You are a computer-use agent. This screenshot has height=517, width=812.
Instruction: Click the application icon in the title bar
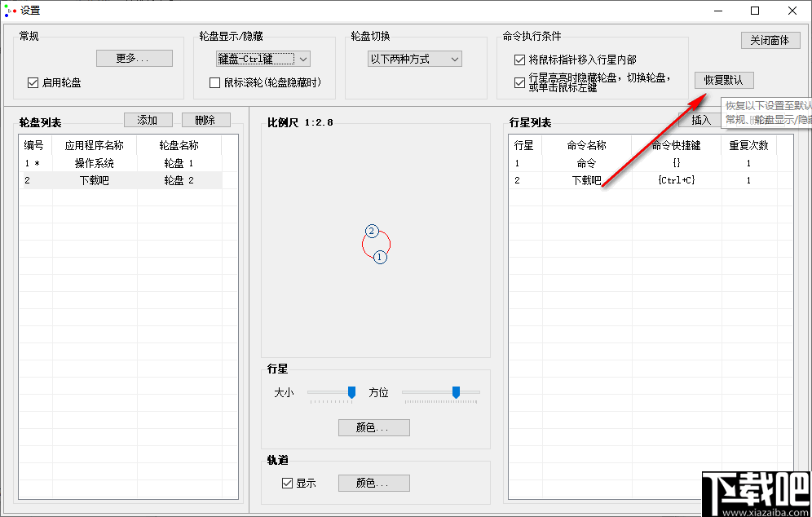10,11
